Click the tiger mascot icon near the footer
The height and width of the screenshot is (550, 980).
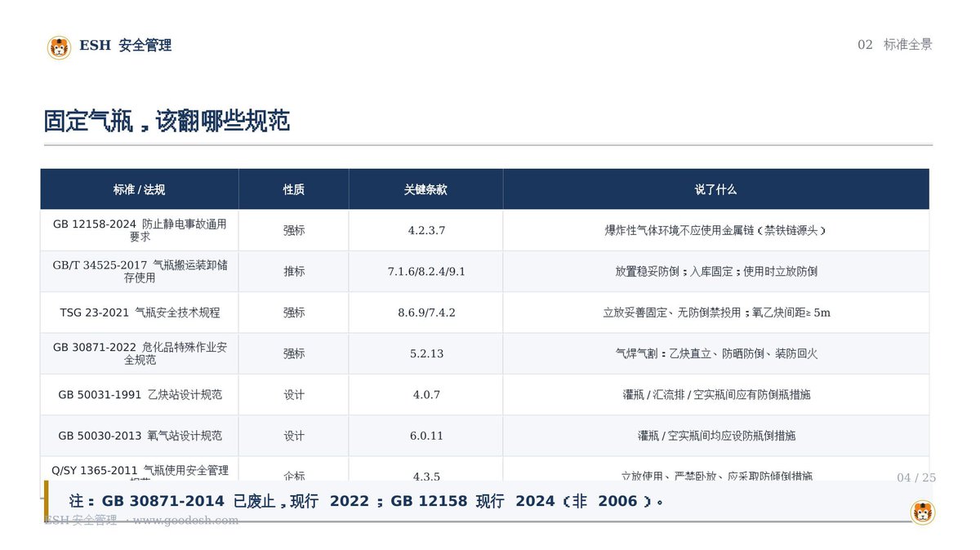(x=923, y=512)
